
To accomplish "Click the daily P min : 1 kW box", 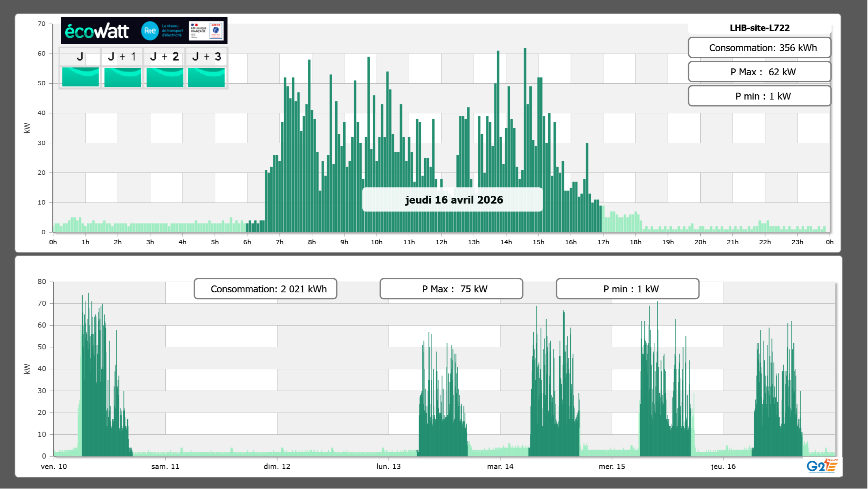I will coord(759,96).
